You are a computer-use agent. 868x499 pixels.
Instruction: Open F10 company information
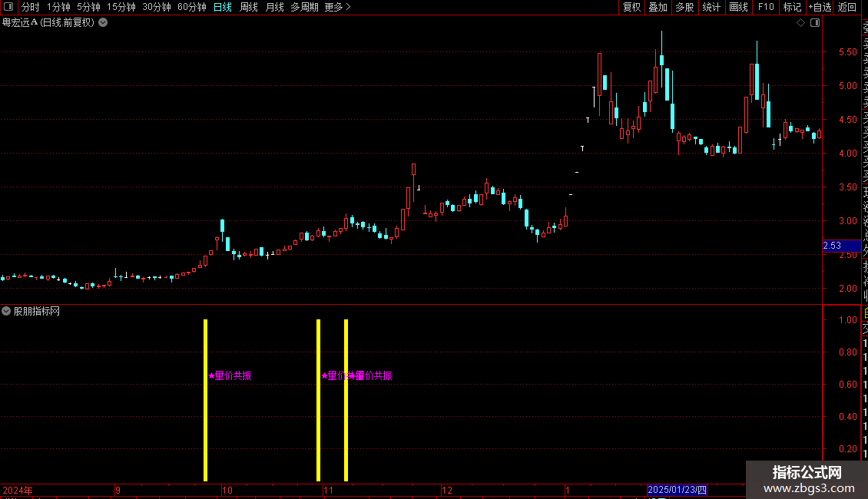pos(766,7)
